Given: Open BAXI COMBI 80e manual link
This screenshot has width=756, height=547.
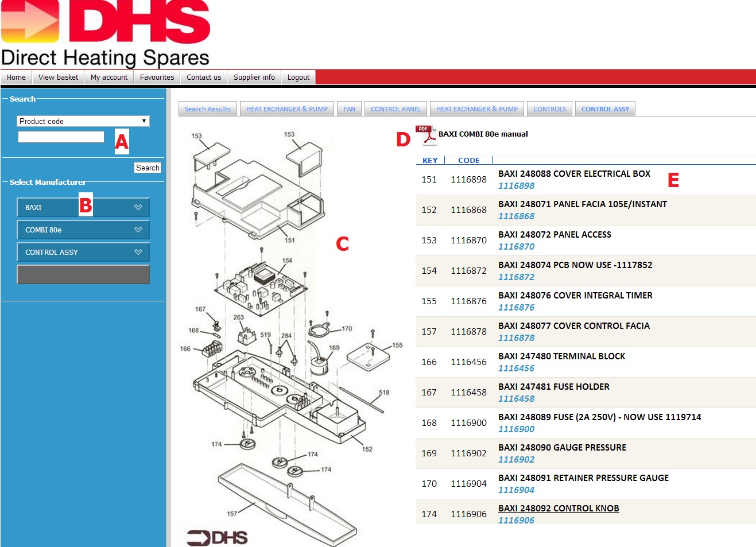Looking at the screenshot, I should click(483, 134).
